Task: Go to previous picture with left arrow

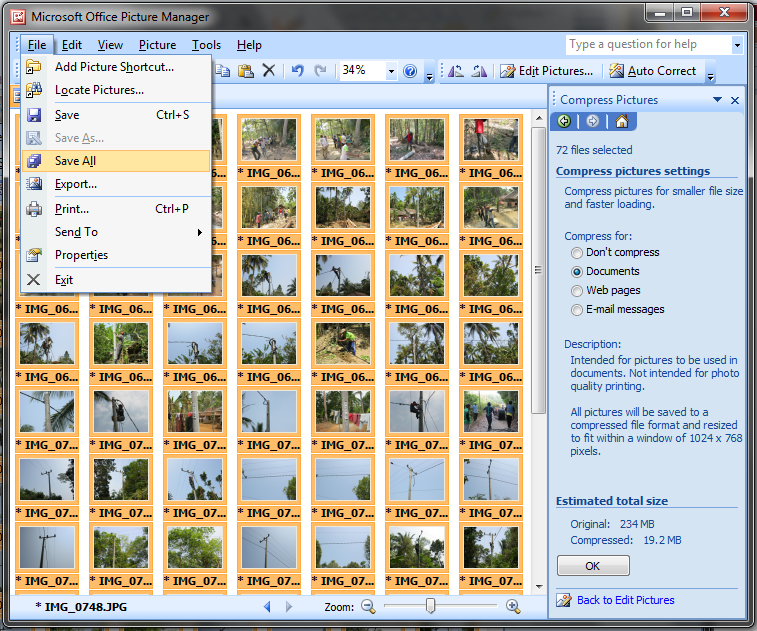Action: point(267,606)
